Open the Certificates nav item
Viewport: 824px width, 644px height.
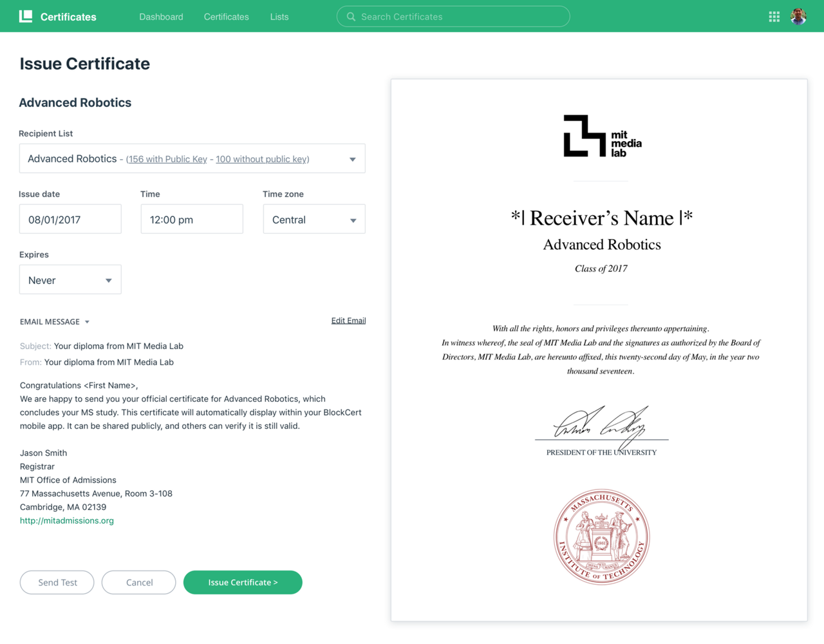tap(226, 17)
